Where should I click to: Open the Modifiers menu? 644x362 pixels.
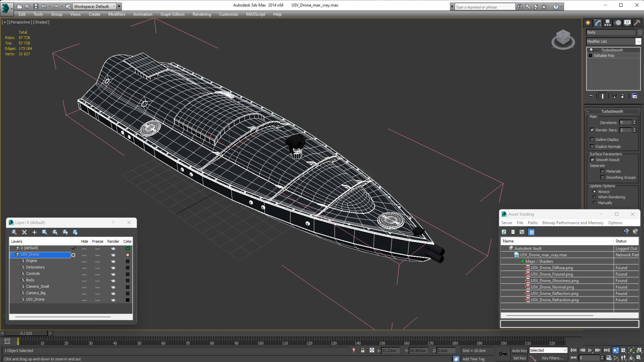click(x=116, y=14)
